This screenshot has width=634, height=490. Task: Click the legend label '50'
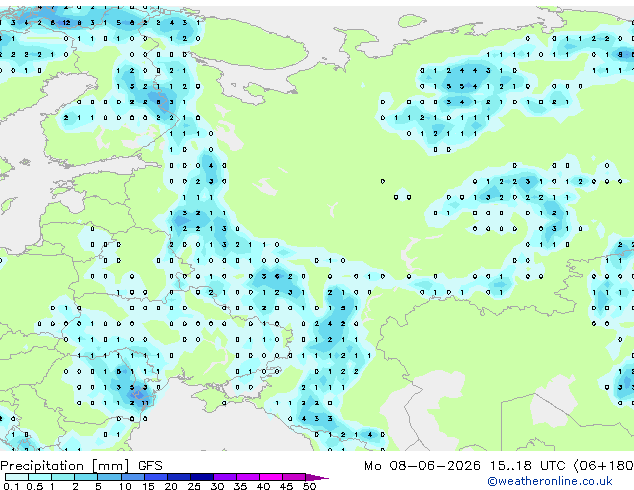pyautogui.click(x=309, y=486)
